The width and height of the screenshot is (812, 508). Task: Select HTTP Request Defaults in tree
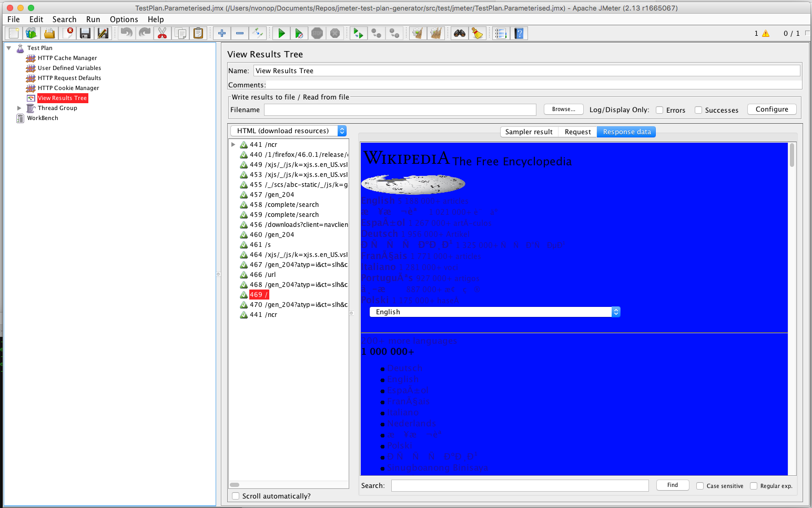coord(69,78)
